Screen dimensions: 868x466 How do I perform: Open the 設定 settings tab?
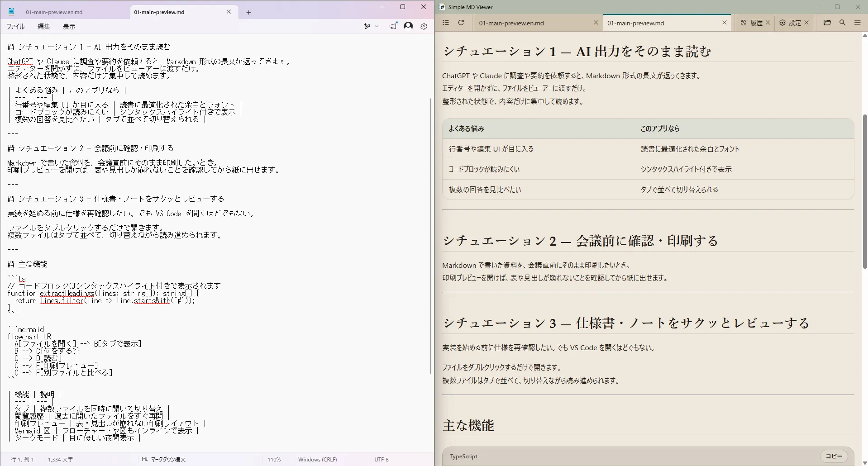click(x=790, y=23)
